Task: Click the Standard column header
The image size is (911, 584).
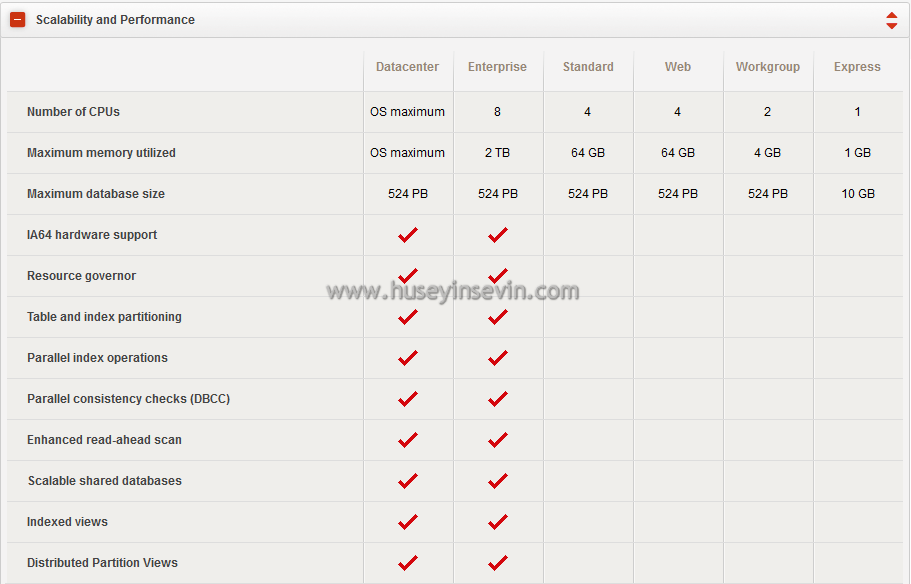Action: [x=588, y=67]
